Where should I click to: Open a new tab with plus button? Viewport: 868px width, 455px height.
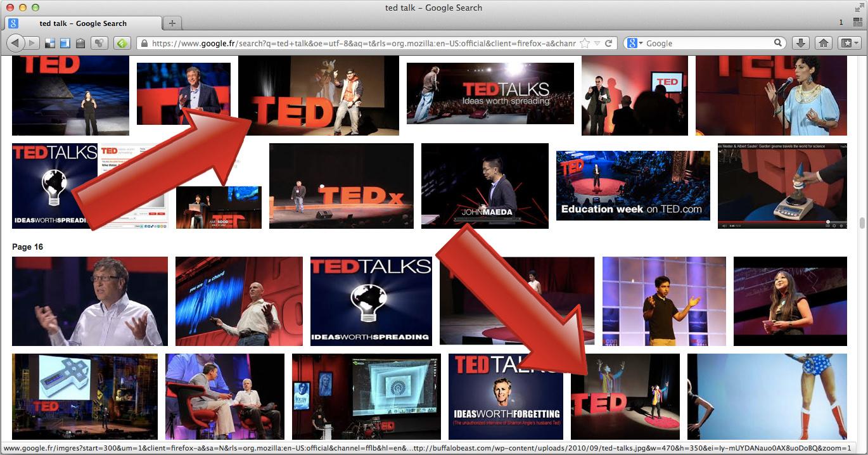172,23
